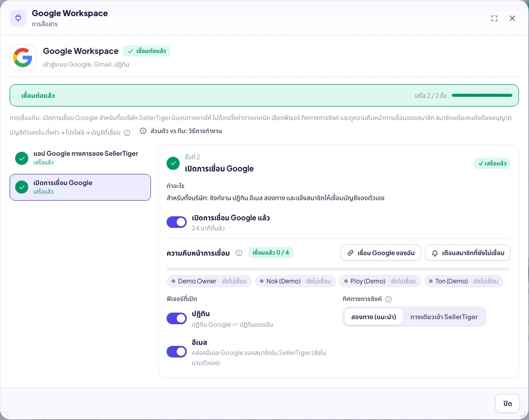Image resolution: width=529 pixels, height=420 pixels.
Task: Click the ขั้นที่ 2 label
Action: pyautogui.click(x=192, y=157)
